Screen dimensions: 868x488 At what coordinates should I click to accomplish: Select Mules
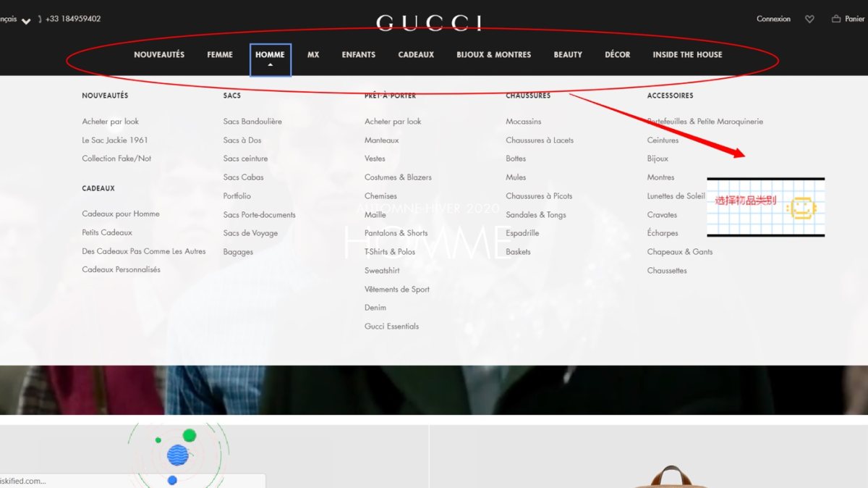[516, 177]
